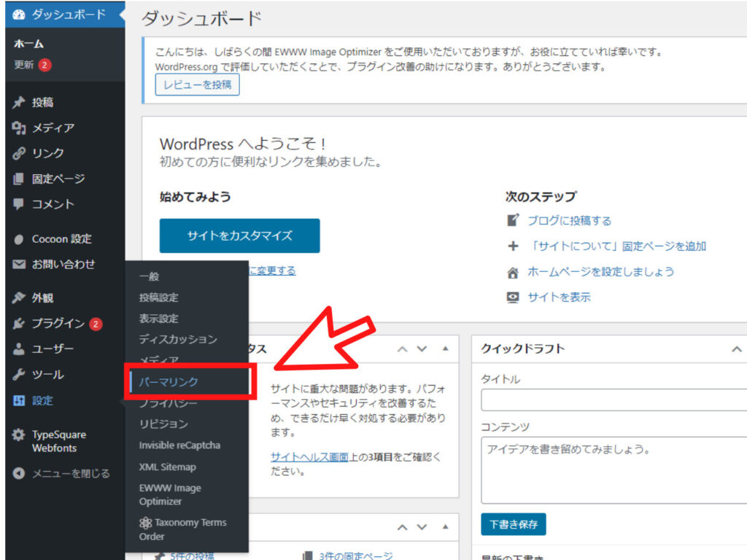
Task: Click the plus icon beside 固定ページを追加
Action: (x=513, y=246)
